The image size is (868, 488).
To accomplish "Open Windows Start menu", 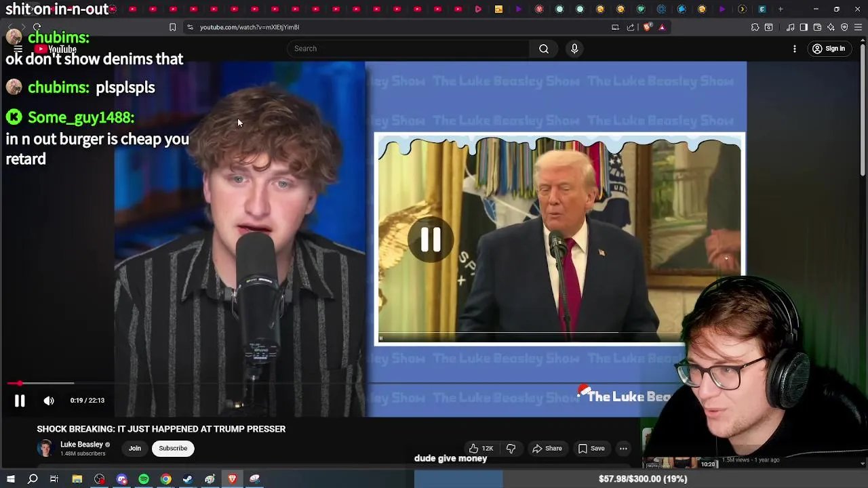I will click(10, 479).
